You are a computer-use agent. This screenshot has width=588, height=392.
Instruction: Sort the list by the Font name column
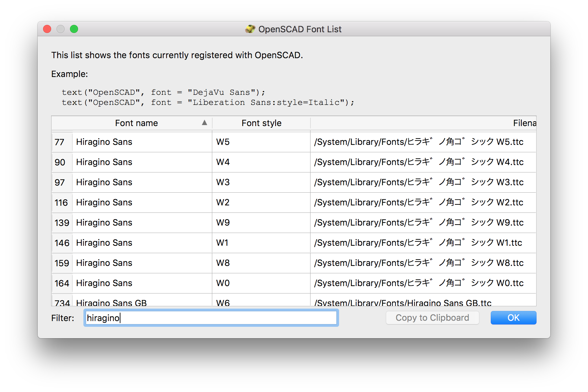(x=132, y=123)
